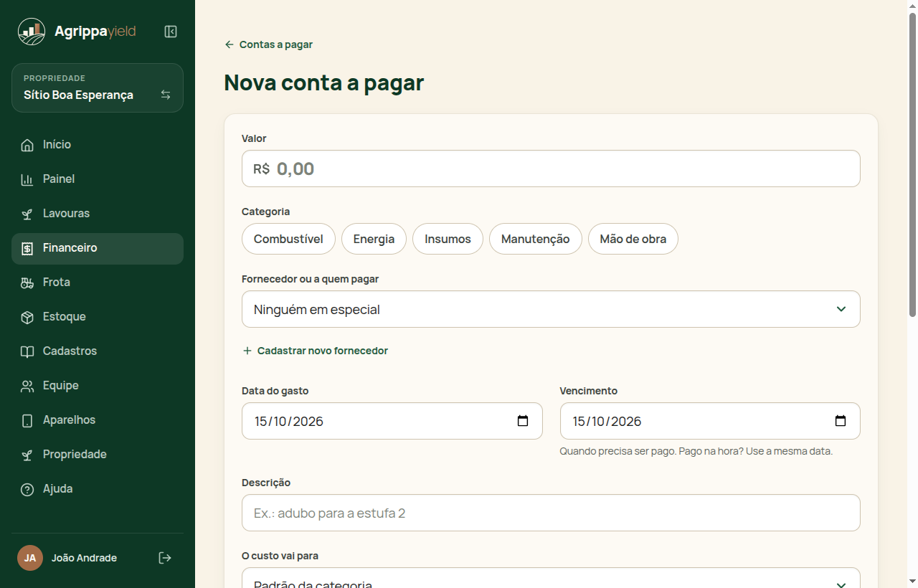Click the Propriedade sprout icon

[x=27, y=455]
